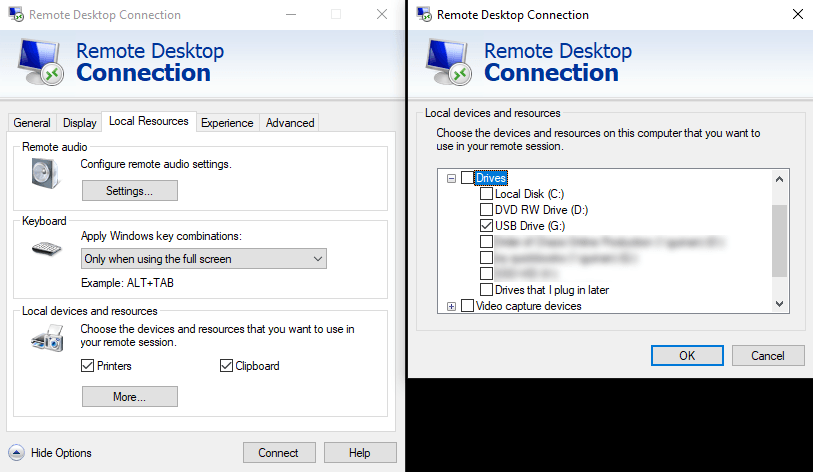Open the Advanced tab

[290, 123]
